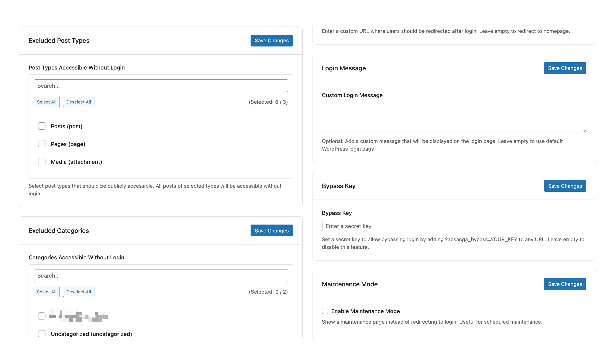Check the Posts (post) checkbox

(42, 126)
